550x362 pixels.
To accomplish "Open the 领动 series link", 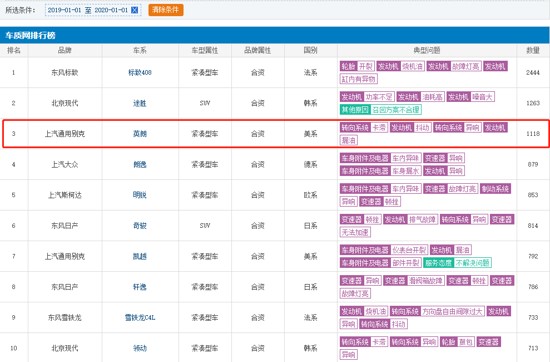I will [140, 348].
